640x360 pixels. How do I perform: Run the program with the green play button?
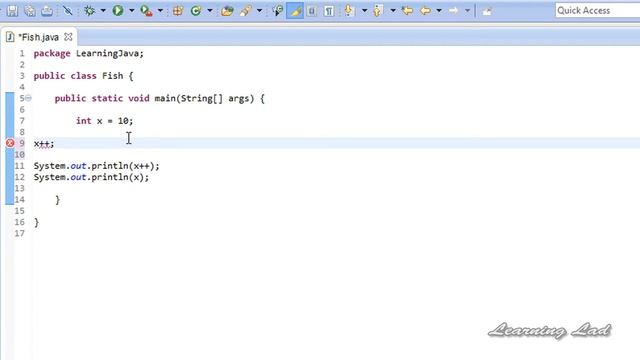click(118, 11)
